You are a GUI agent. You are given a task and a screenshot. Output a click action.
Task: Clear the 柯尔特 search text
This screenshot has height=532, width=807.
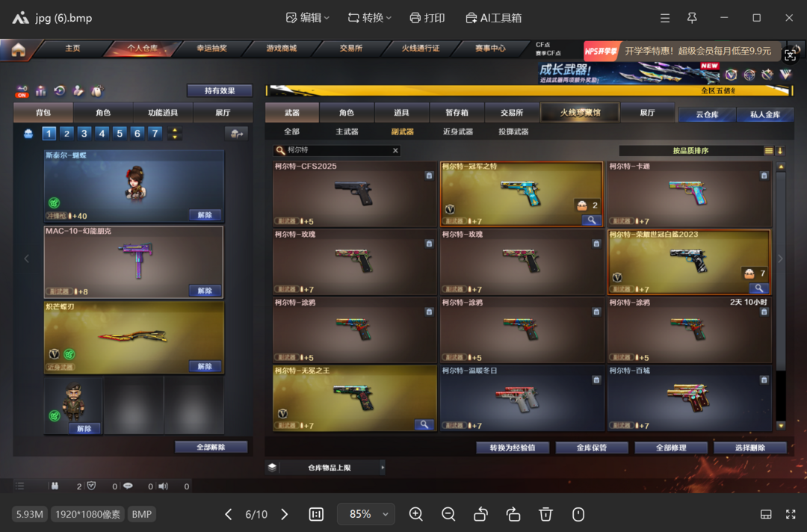[395, 150]
